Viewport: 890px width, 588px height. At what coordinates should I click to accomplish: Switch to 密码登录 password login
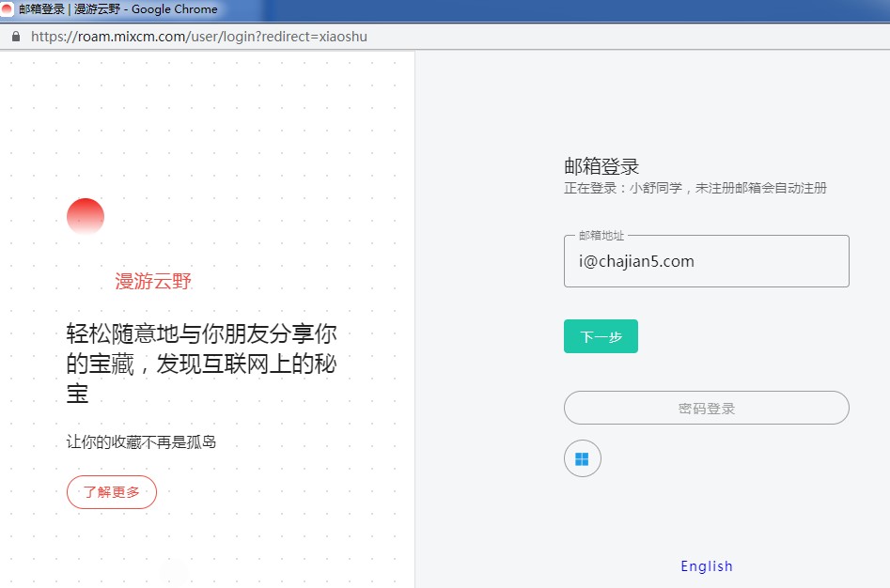(x=706, y=408)
